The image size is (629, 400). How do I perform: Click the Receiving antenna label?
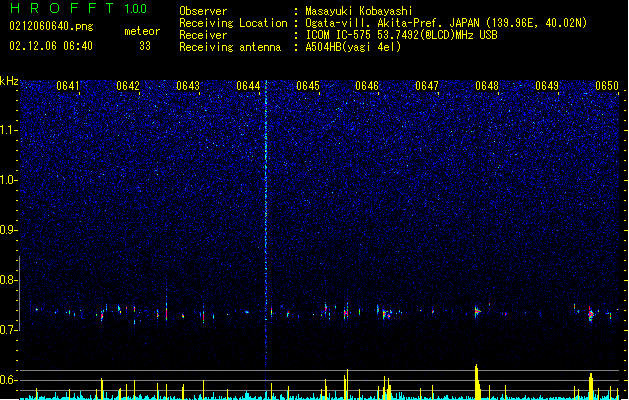pyautogui.click(x=230, y=47)
